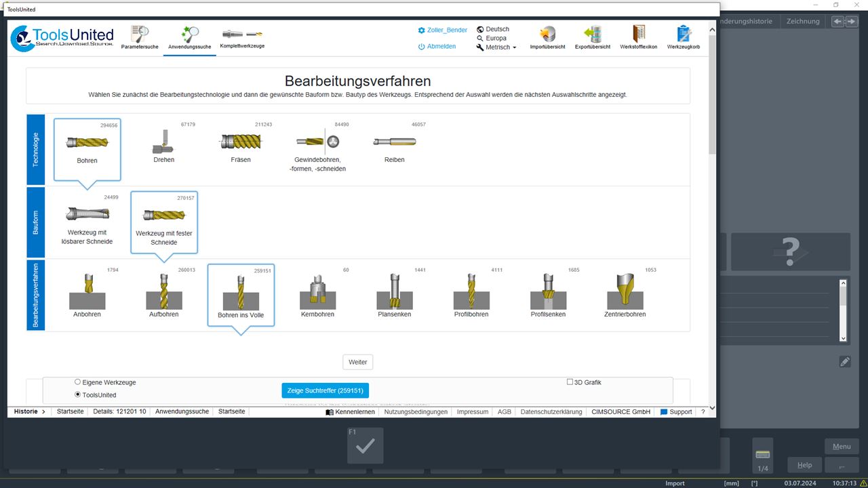Open the Werkstofflexikon book icon
This screenshot has width=868, height=488.
pyautogui.click(x=637, y=34)
